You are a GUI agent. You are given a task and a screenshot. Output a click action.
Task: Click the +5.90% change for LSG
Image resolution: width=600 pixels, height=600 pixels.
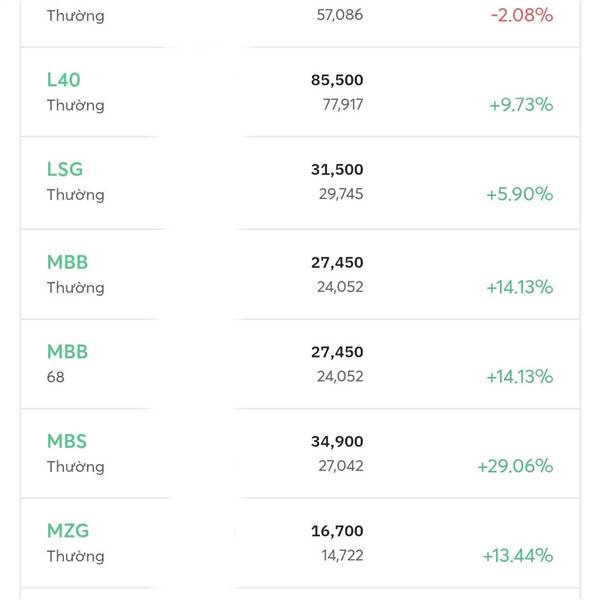(x=519, y=194)
